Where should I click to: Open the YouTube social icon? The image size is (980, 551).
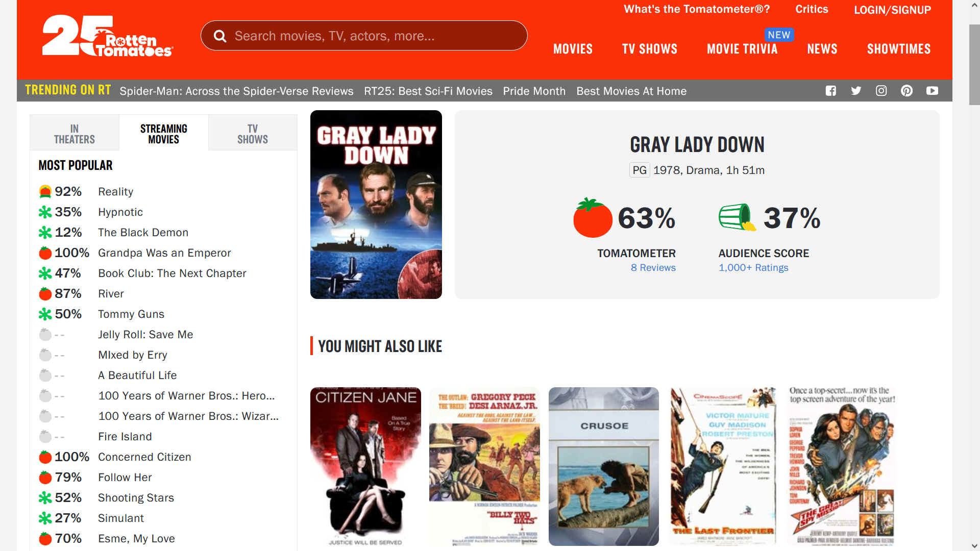[932, 91]
